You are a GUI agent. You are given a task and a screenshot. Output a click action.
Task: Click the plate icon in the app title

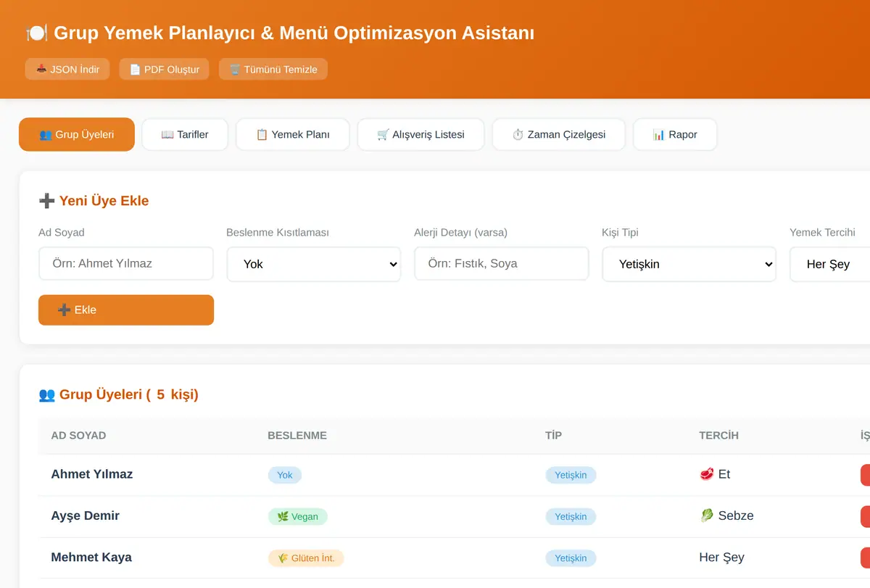pyautogui.click(x=36, y=33)
